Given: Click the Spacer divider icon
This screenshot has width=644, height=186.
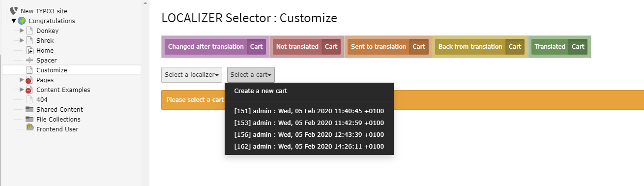Looking at the screenshot, I should click(29, 60).
